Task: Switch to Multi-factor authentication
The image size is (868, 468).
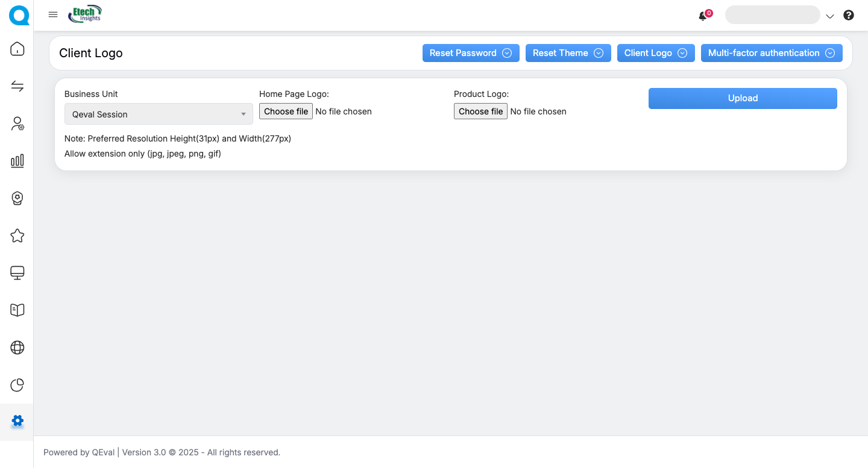Action: [771, 53]
